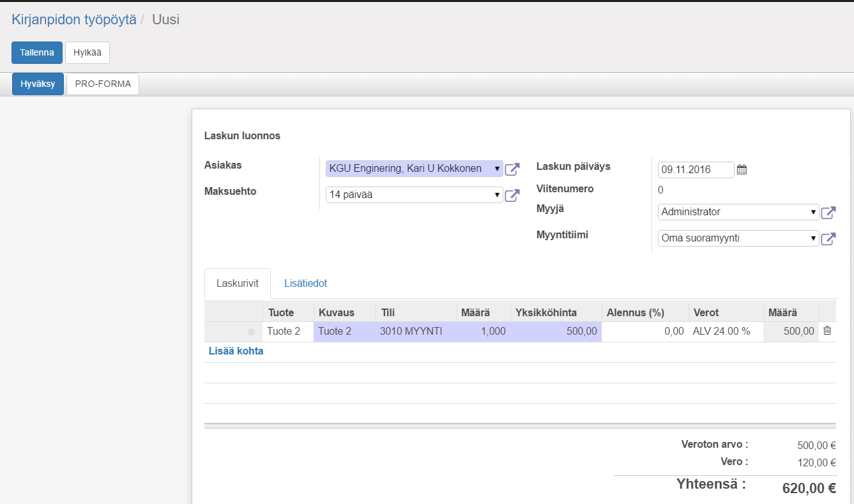
Task: Go to Kirjanpidon työpöytä breadcrumb
Action: 74,20
